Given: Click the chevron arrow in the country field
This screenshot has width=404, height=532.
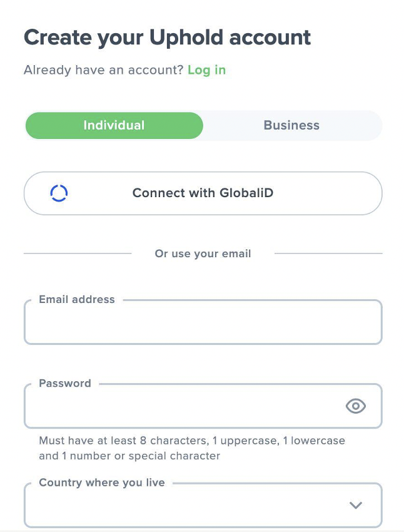Looking at the screenshot, I should pyautogui.click(x=356, y=505).
